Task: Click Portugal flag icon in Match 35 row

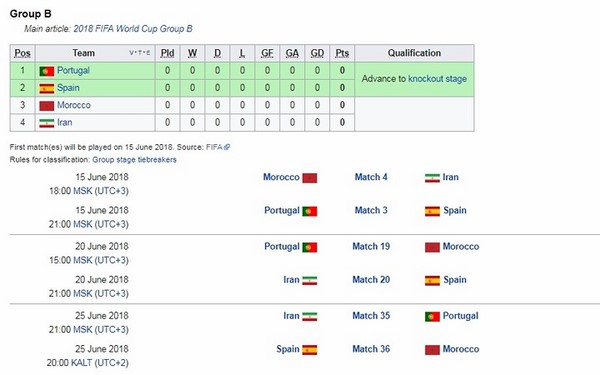Action: point(432,316)
